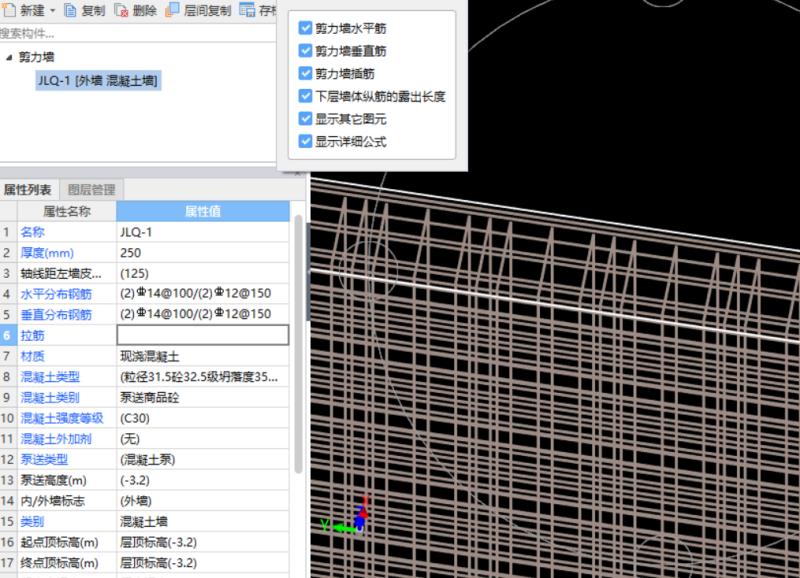Click the 新建 (New) toolbar icon

(x=9, y=10)
